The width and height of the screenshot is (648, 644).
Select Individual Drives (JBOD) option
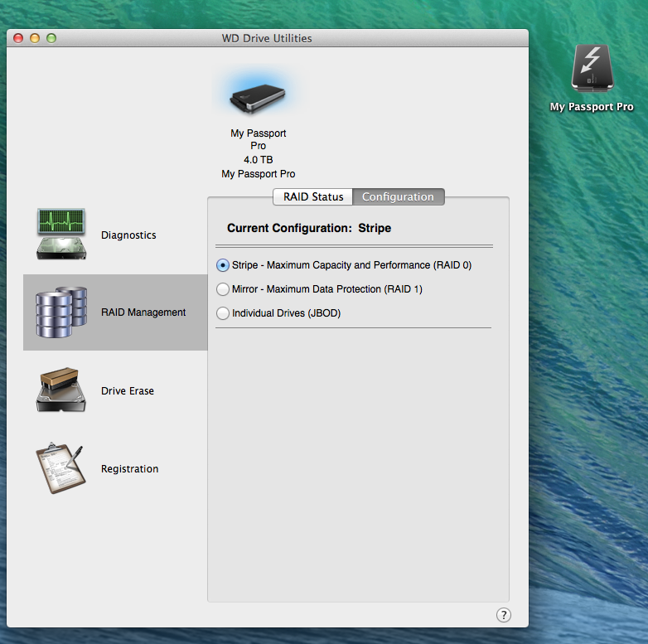point(222,313)
